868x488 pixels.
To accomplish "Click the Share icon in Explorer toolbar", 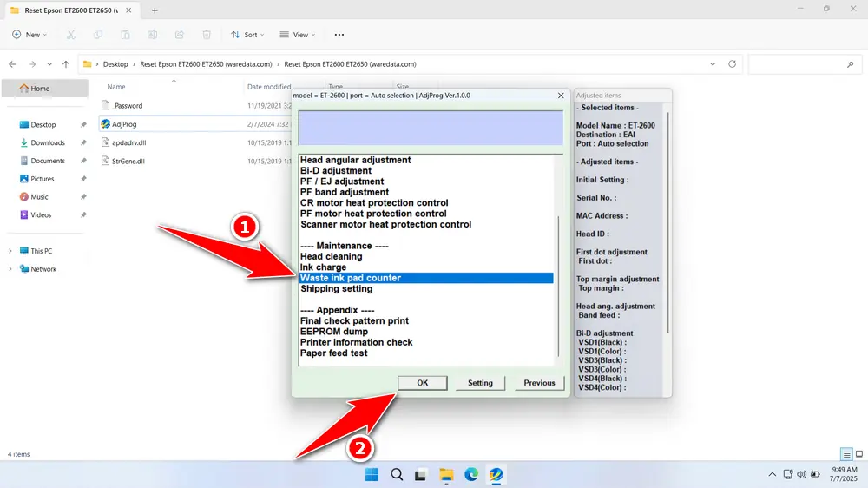I will (x=180, y=35).
